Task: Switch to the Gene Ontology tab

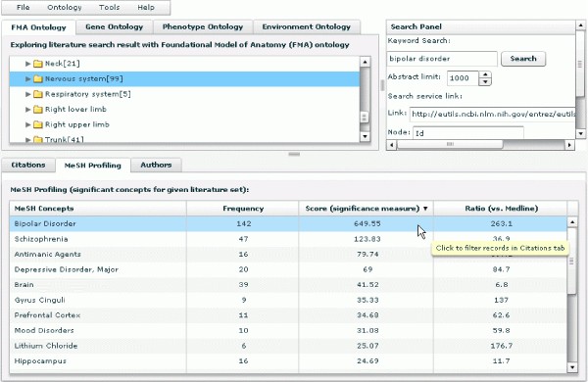Action: point(115,27)
